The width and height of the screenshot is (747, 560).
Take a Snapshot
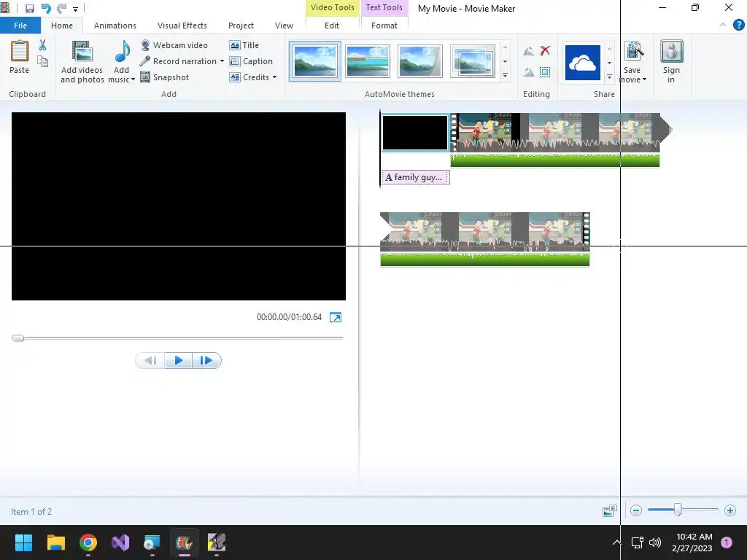(x=165, y=77)
